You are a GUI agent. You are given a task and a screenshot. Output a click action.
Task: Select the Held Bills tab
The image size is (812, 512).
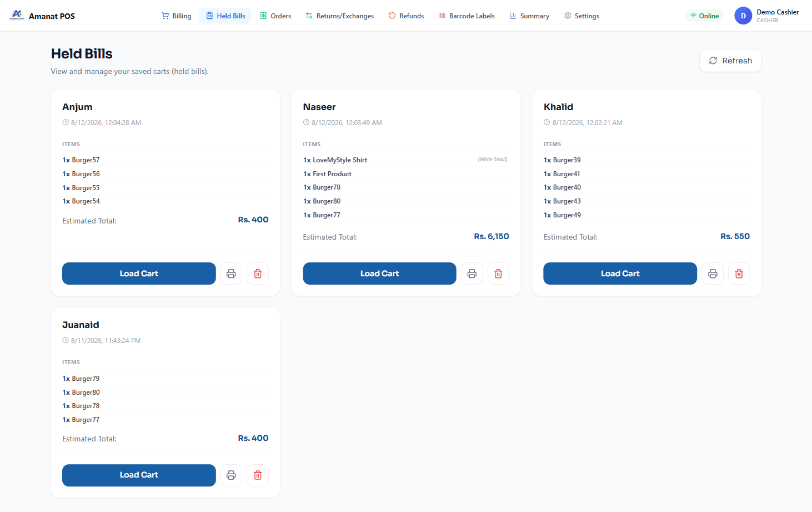tap(225, 16)
